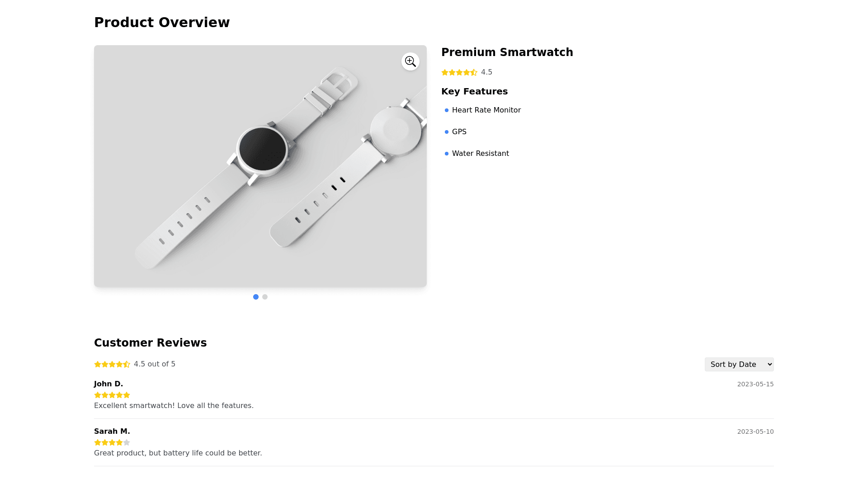The height and width of the screenshot is (488, 868).
Task: Open the Sort by Date dropdown
Action: [x=739, y=364]
